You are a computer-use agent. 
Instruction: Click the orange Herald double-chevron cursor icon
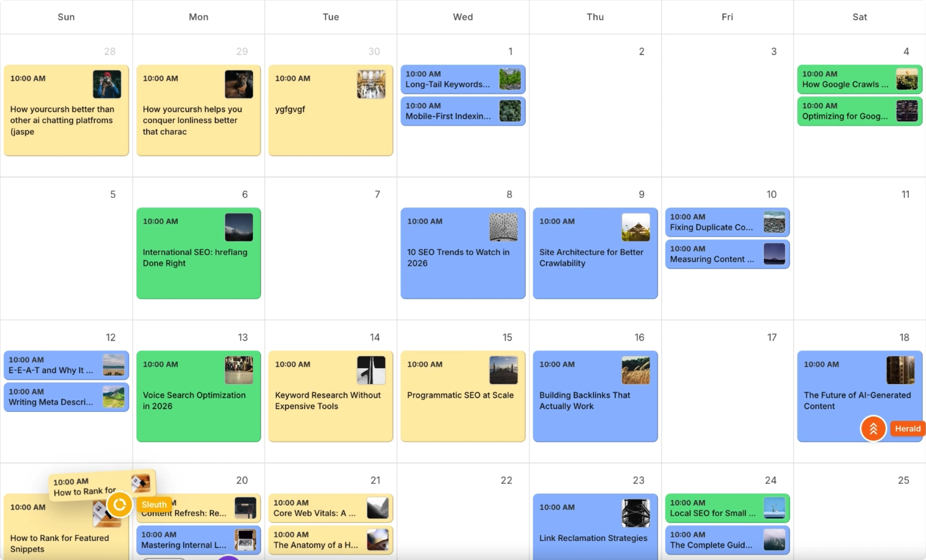point(873,429)
